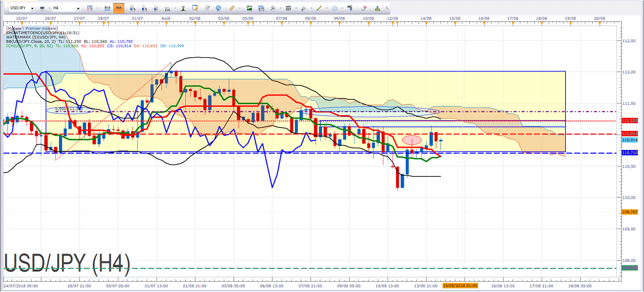Click the ABC text label tool
644x292 pixels.
[350, 8]
